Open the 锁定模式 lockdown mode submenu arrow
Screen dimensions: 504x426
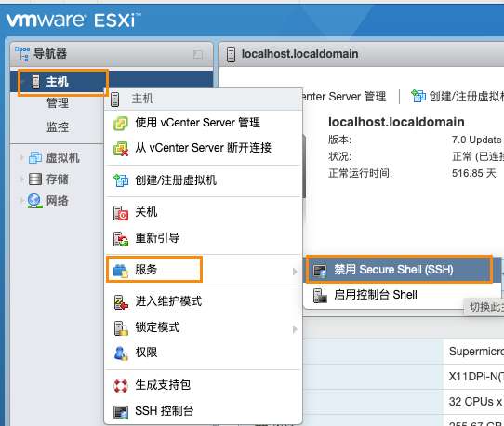point(295,329)
